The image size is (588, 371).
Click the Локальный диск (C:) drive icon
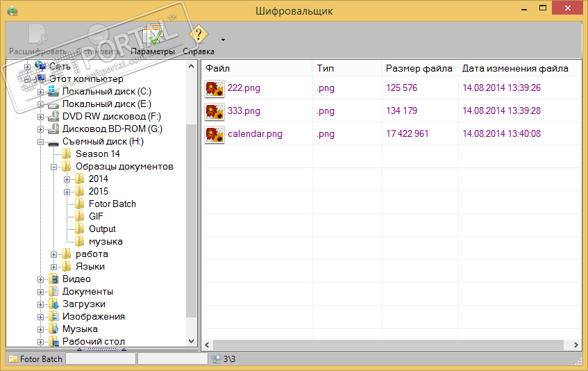[x=53, y=91]
